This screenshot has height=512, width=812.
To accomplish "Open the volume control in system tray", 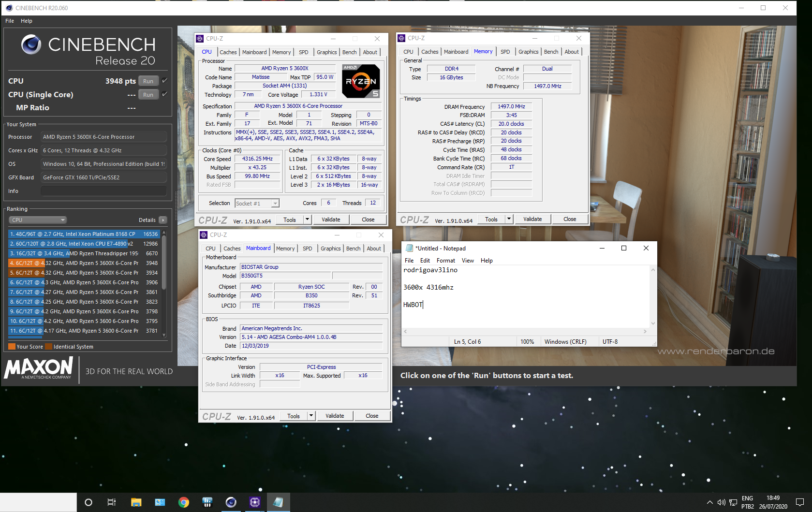I will [721, 502].
